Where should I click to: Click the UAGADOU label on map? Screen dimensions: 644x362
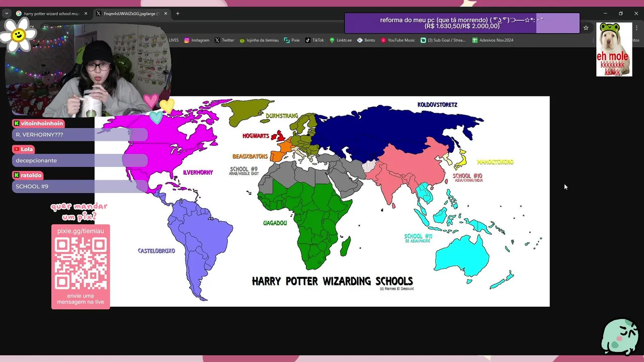pos(275,223)
